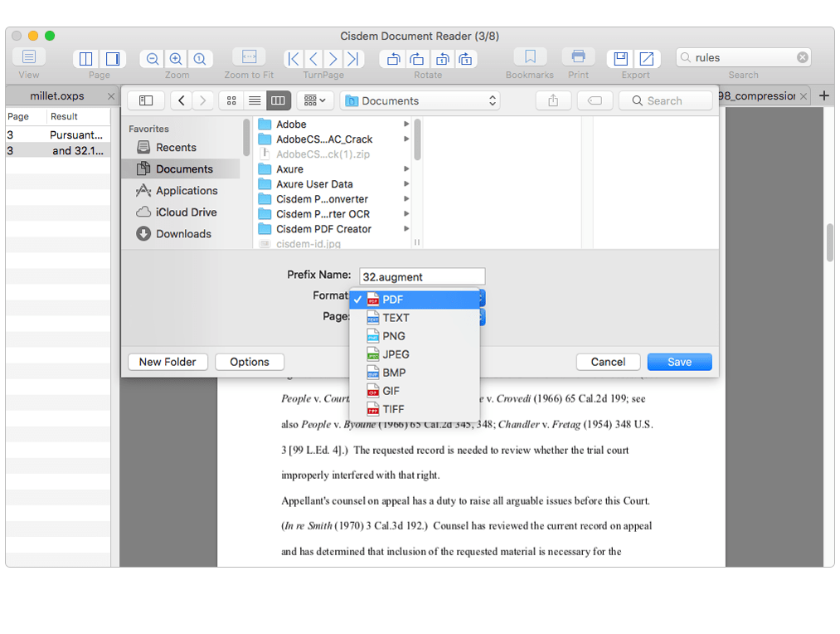Click the dialog Tags icon
The width and height of the screenshot is (840, 634).
pyautogui.click(x=595, y=100)
